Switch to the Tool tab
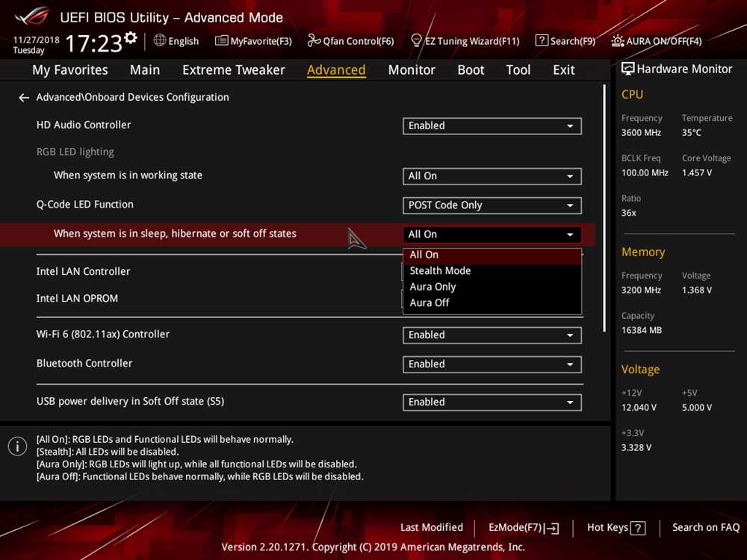 518,70
